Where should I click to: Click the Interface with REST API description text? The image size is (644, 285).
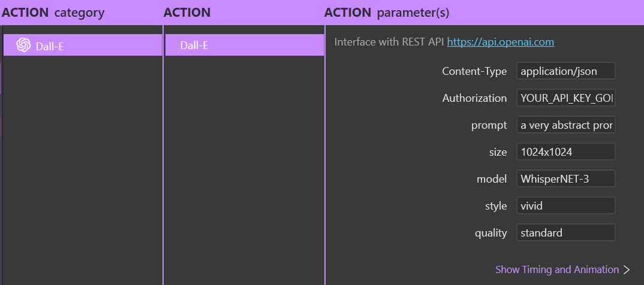389,42
